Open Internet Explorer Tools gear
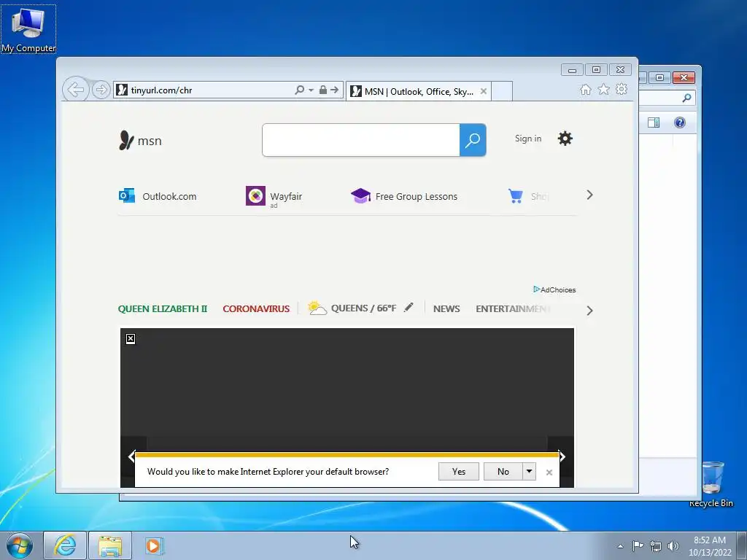 (622, 89)
